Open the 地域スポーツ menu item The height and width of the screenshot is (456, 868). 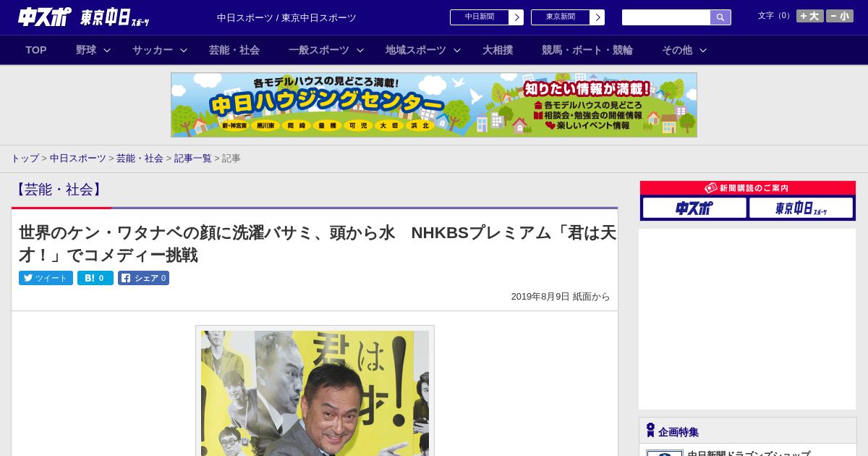tap(416, 50)
